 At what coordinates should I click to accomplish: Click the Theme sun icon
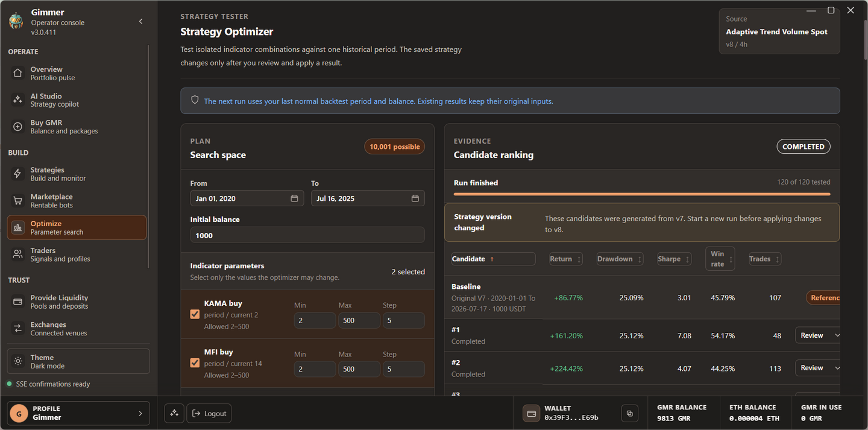(18, 361)
